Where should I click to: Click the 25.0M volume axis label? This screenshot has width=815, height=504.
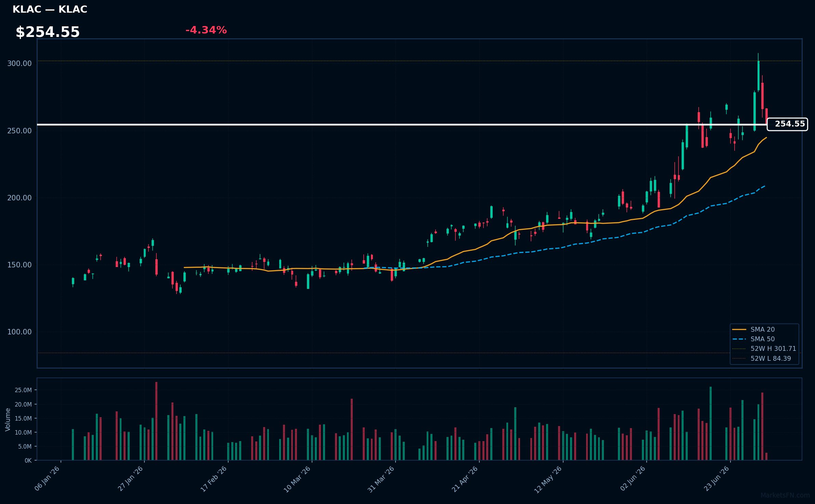pos(23,390)
